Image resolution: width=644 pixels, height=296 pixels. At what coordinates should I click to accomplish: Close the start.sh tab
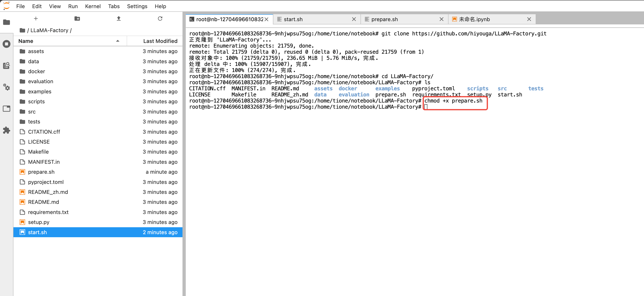pyautogui.click(x=354, y=19)
